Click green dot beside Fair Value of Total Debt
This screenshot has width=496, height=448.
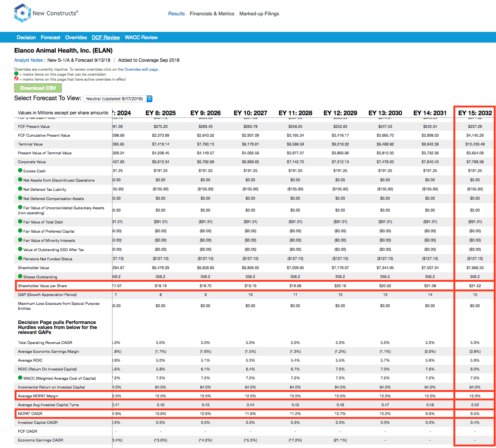point(20,222)
